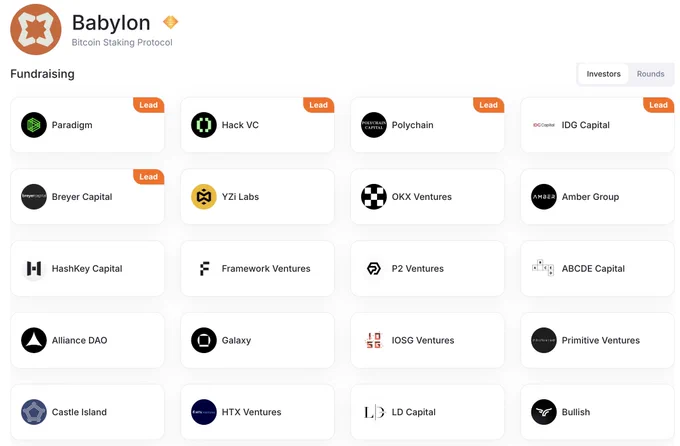Viewport: 680px width, 446px height.
Task: Select the Galaxy investor name
Action: coord(236,341)
